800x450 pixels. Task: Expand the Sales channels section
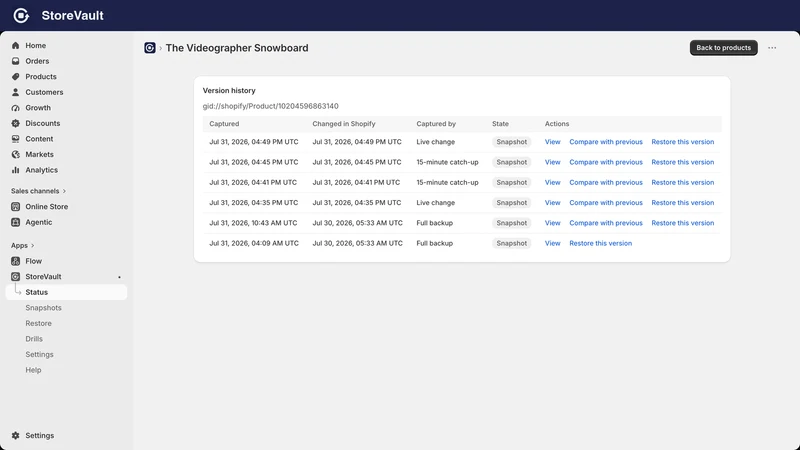point(39,191)
